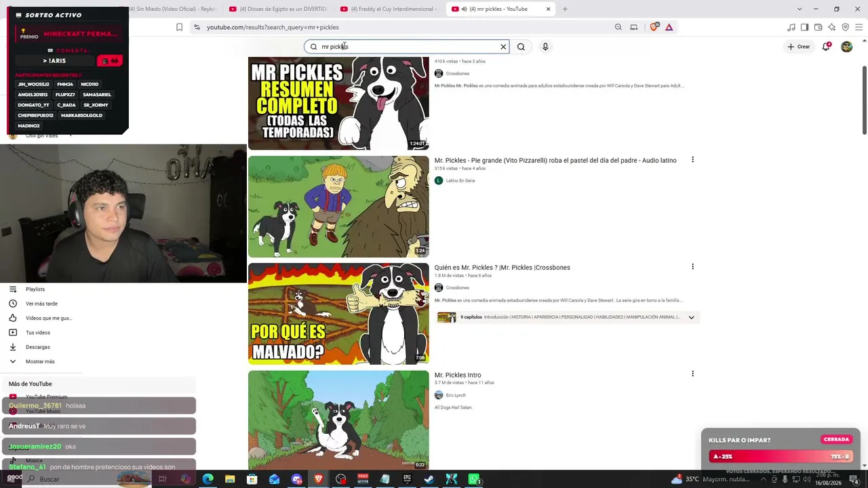Viewport: 868px width, 488px height.
Task: Click the YouTube search magnifier button
Action: coord(521,47)
